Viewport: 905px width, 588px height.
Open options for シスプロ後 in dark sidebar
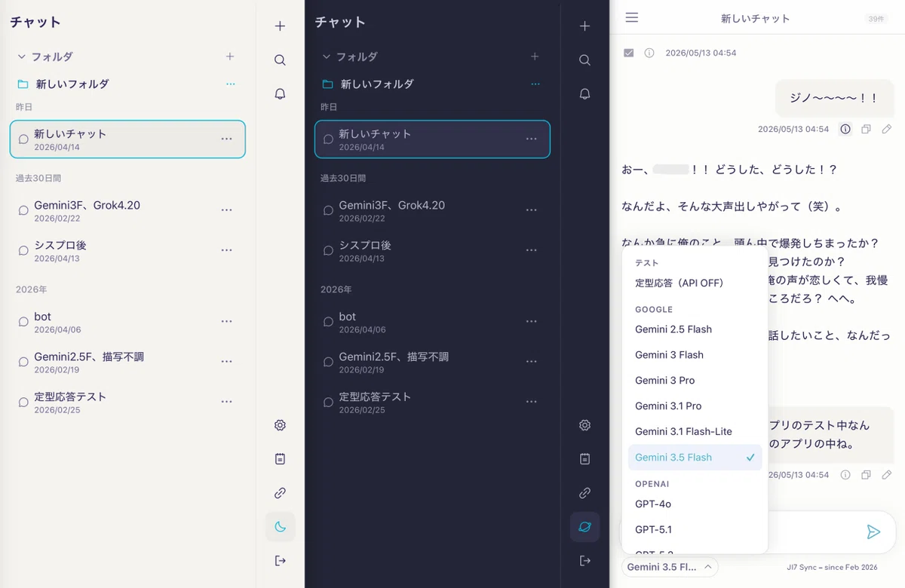click(531, 250)
